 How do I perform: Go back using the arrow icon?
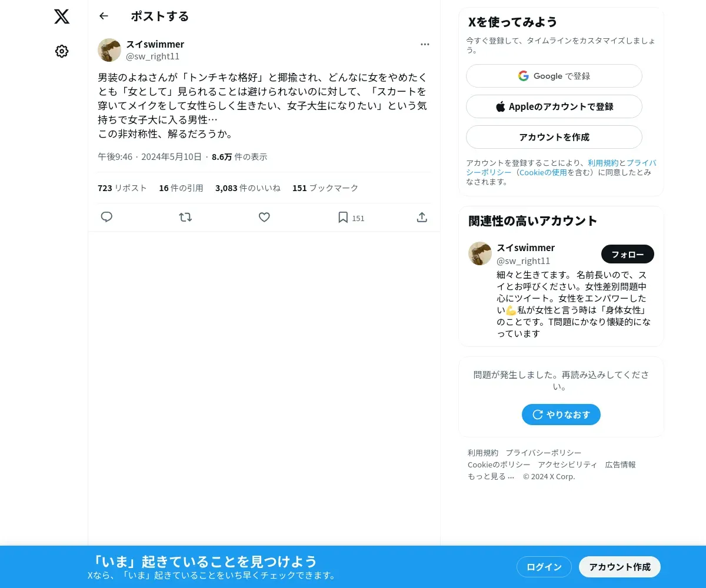tap(104, 16)
